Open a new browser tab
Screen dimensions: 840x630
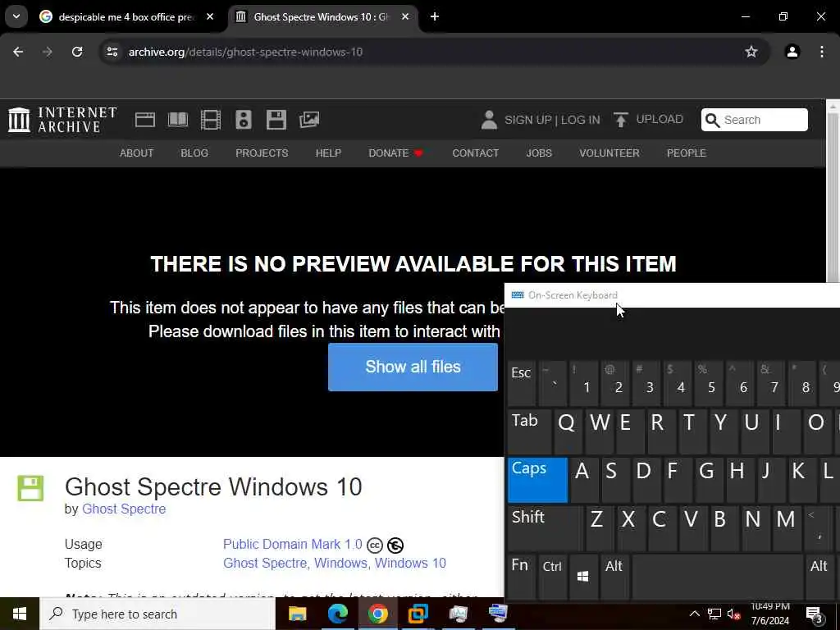(x=435, y=16)
